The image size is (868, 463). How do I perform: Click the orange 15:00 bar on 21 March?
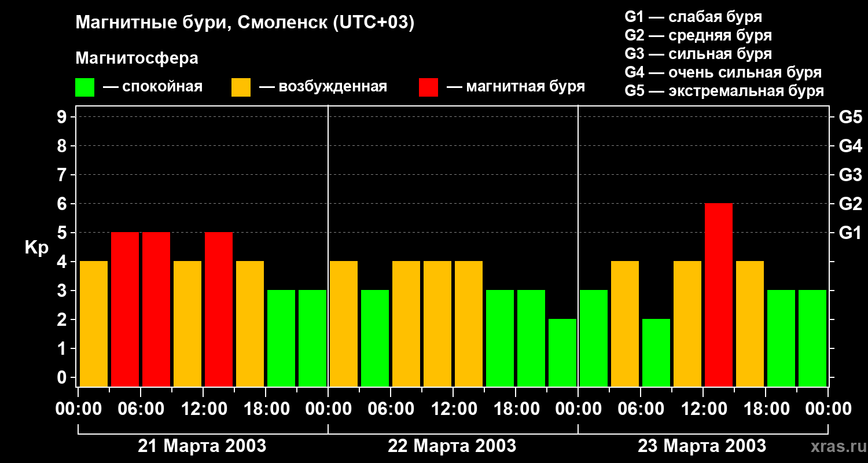(x=250, y=324)
